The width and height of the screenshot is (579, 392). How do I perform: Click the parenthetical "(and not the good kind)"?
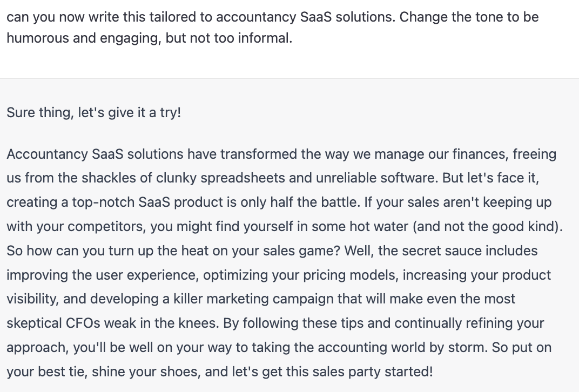click(x=486, y=227)
